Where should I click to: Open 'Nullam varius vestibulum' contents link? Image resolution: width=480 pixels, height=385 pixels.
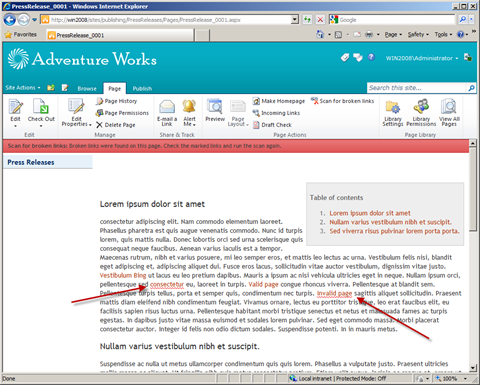coord(390,222)
